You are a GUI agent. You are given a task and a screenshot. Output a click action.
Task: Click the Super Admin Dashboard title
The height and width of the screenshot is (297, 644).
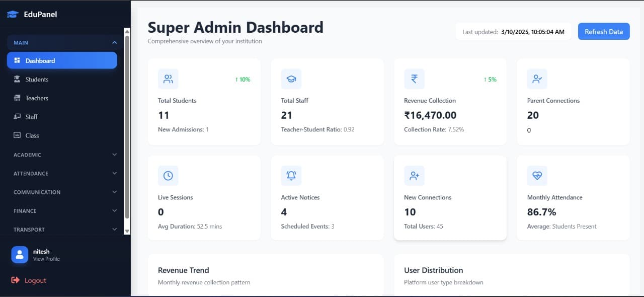click(x=235, y=27)
